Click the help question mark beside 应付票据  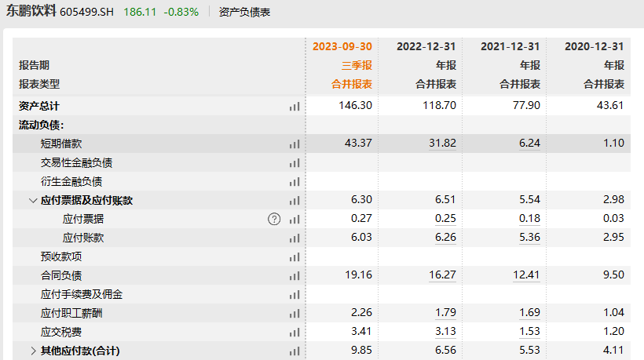[x=274, y=220]
